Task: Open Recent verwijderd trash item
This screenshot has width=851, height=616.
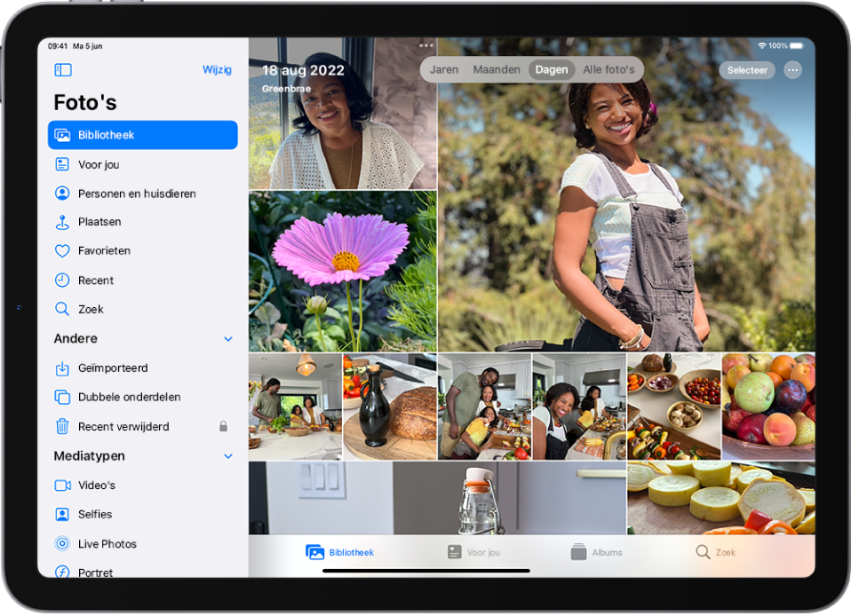Action: [123, 427]
